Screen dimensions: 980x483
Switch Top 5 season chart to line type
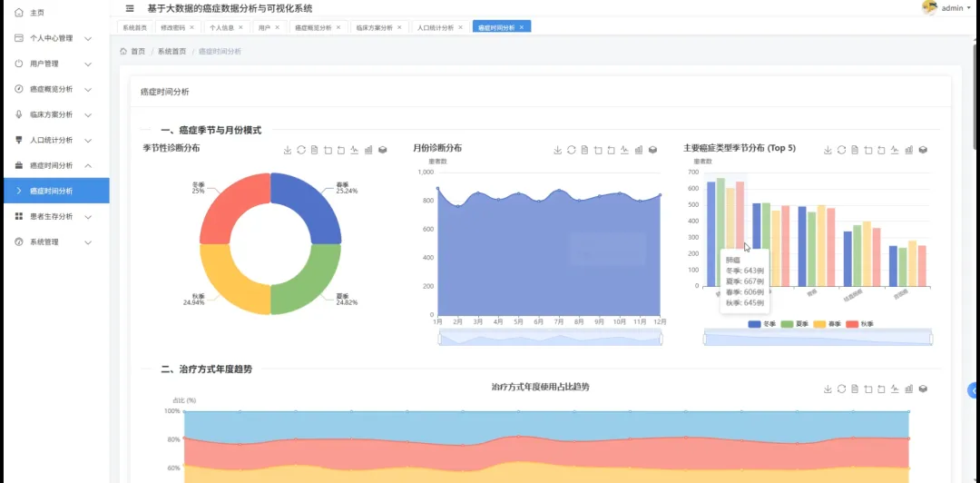(895, 150)
